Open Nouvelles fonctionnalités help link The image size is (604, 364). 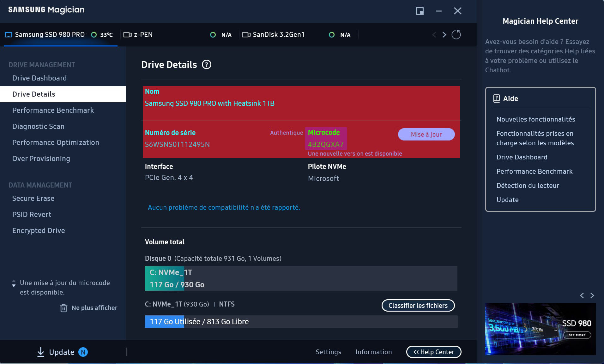point(536,119)
